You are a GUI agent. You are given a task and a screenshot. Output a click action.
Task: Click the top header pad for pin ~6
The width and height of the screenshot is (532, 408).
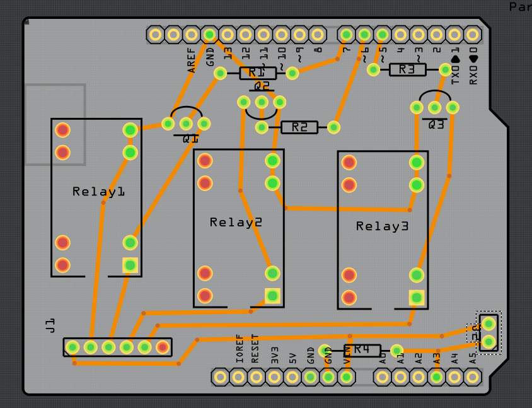(364, 35)
